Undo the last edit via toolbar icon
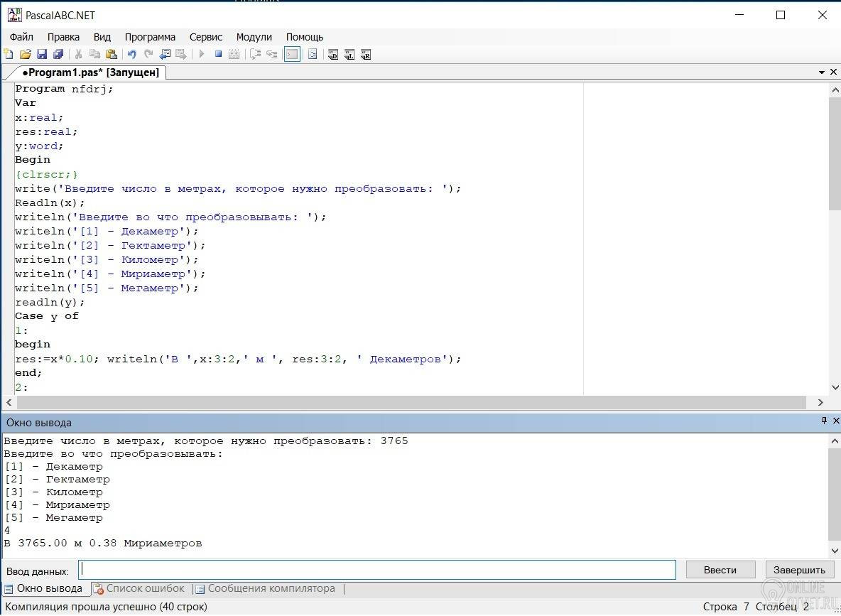The image size is (841, 616). point(131,55)
